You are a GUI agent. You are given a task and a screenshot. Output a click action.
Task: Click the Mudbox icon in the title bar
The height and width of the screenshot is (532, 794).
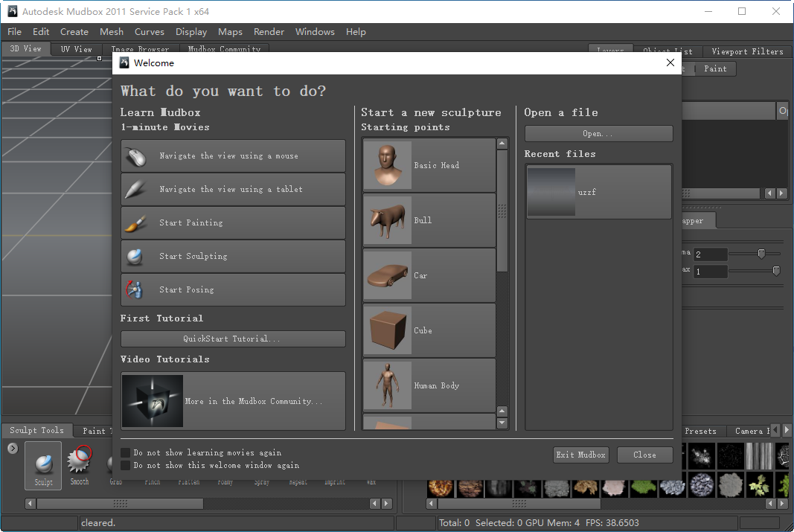click(x=12, y=11)
